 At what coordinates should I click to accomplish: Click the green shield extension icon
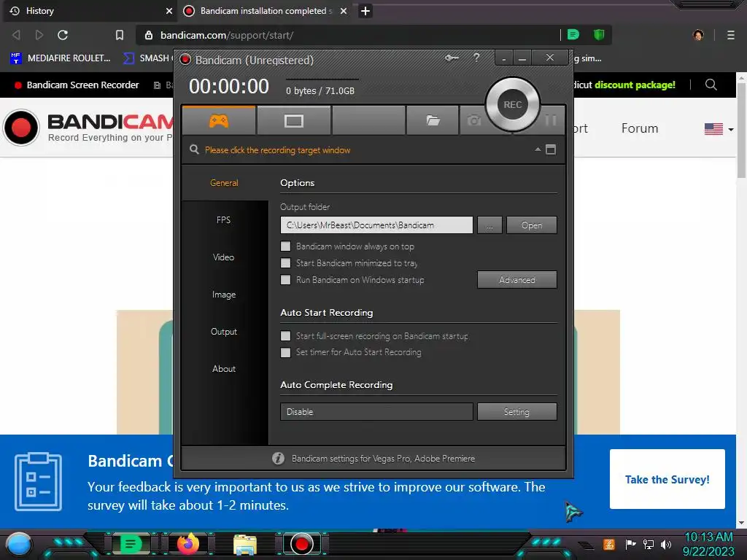(599, 35)
